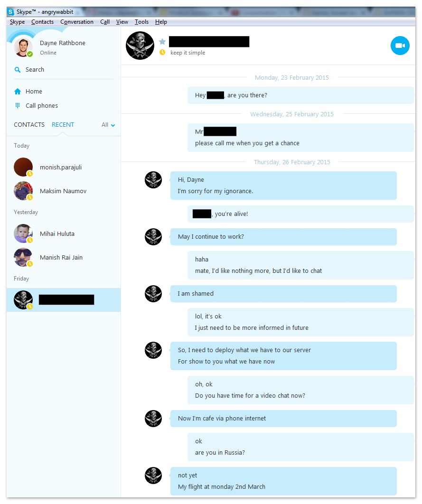Viewport: 422px width, 504px height.
Task: Click the Call phones dial pad icon
Action: (18, 106)
